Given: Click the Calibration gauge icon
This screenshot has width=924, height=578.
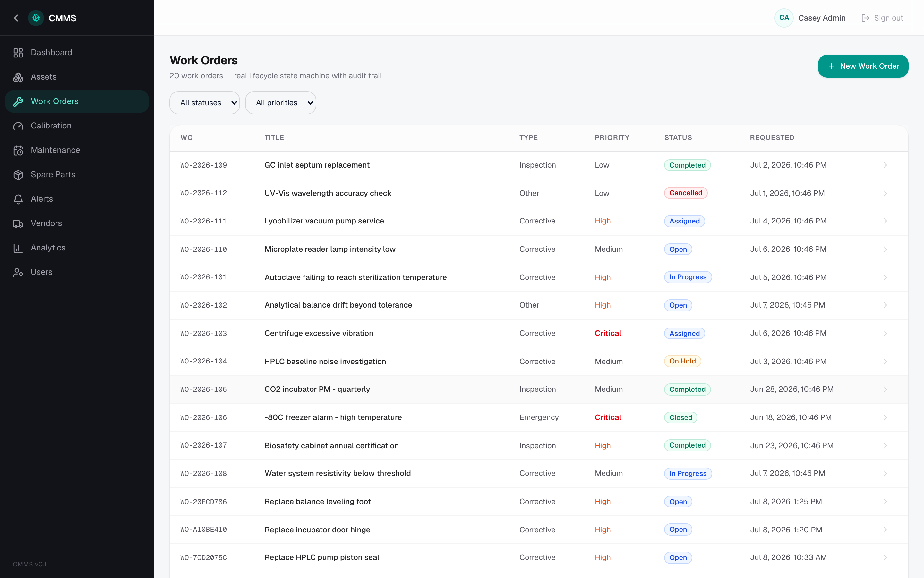Looking at the screenshot, I should 18,126.
